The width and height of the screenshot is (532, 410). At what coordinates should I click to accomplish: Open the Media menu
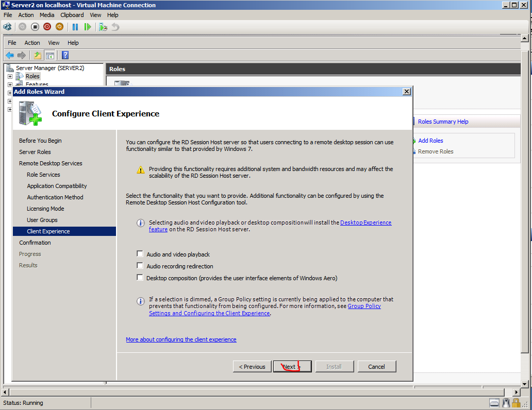coord(47,15)
